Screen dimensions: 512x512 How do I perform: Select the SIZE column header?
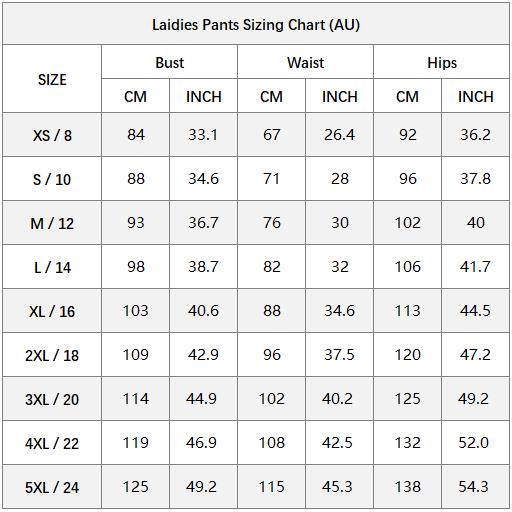52,79
